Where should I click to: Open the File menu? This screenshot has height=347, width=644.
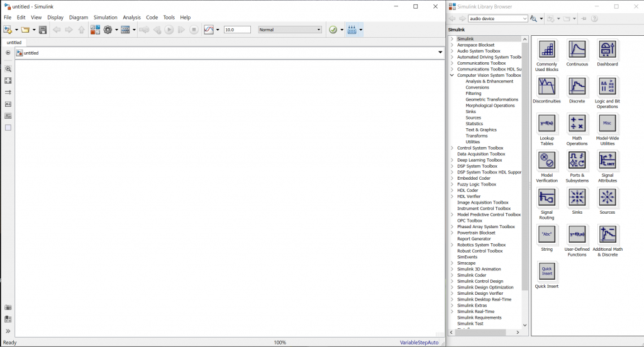click(x=8, y=17)
